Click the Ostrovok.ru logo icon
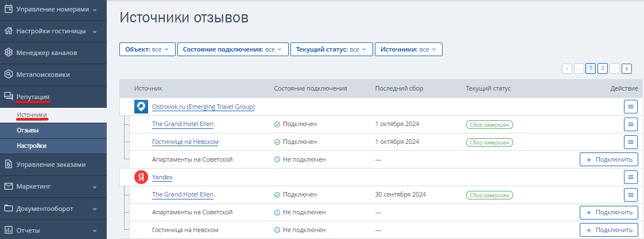Screen dimensions: 644x239 141,107
